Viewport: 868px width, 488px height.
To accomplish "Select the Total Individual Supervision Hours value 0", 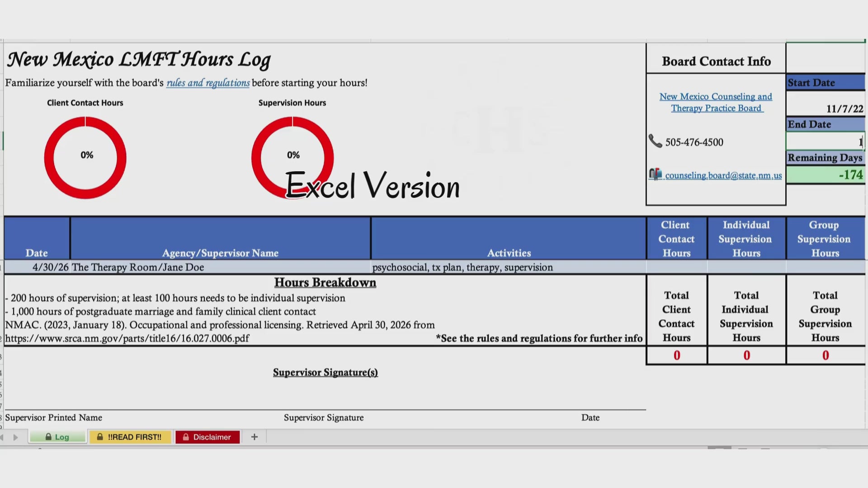I will tap(746, 356).
